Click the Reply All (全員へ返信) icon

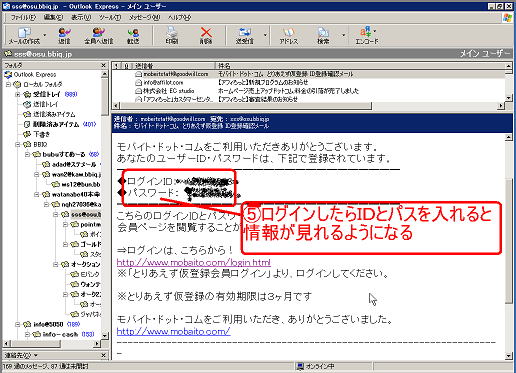pyautogui.click(x=99, y=36)
